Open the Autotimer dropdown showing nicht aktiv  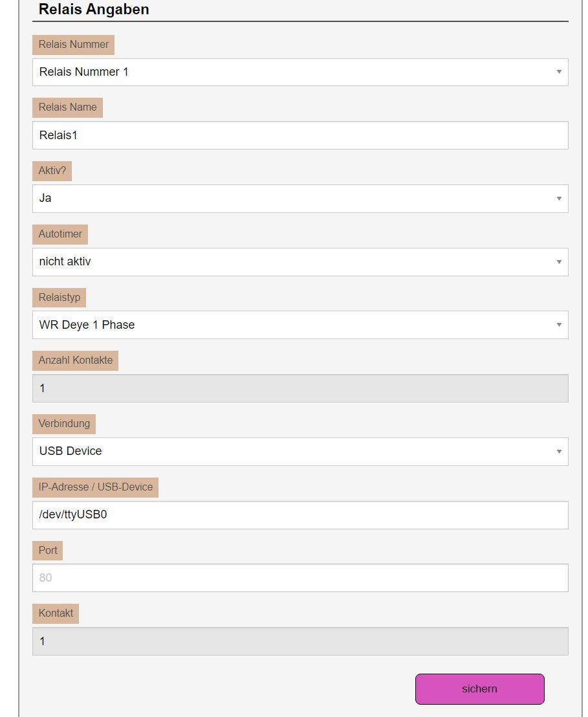tap(300, 261)
